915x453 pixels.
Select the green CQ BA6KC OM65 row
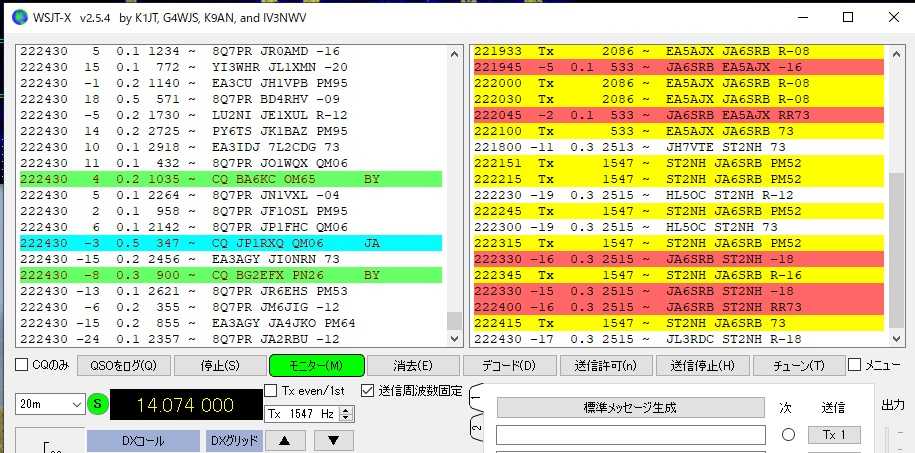tap(231, 179)
